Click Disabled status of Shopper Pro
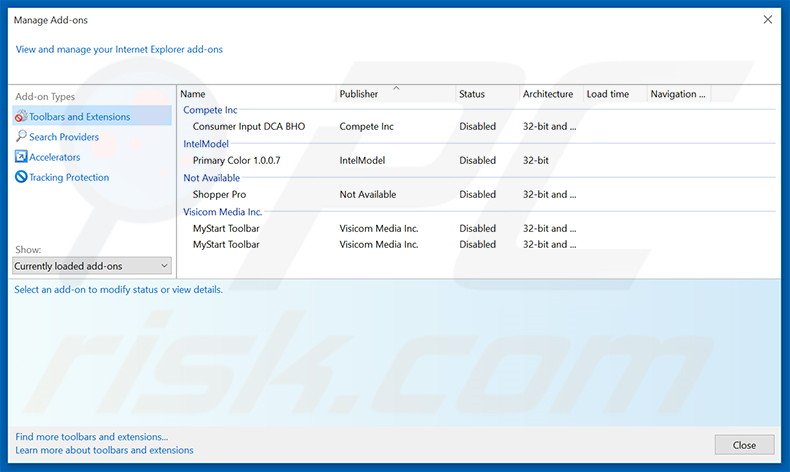The height and width of the screenshot is (472, 790). (477, 194)
